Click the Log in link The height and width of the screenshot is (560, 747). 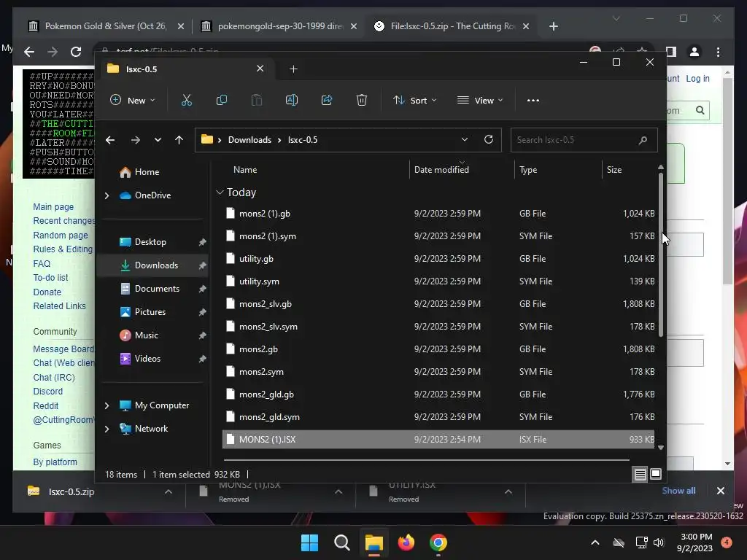[697, 79]
